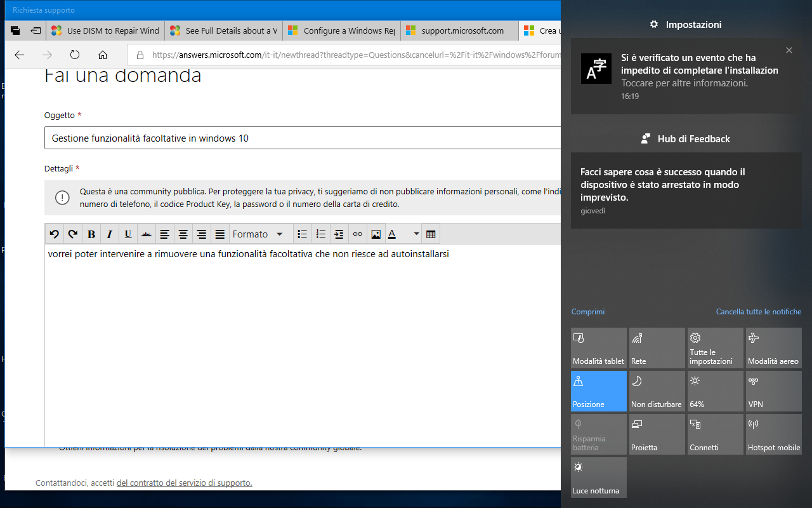Open Tutte le impostazioni tile

716,348
